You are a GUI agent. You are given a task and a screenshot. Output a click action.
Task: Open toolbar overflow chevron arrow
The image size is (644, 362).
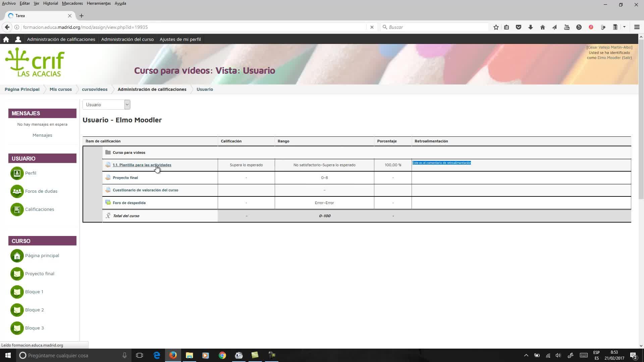tap(624, 27)
